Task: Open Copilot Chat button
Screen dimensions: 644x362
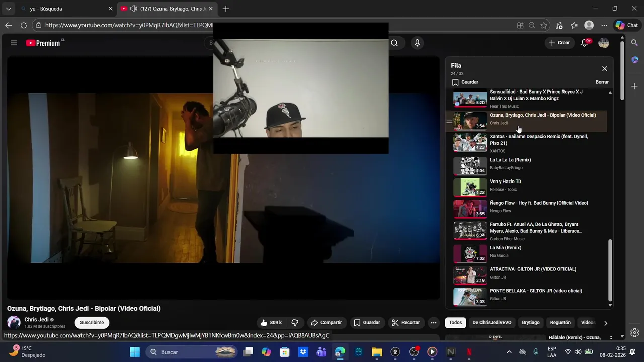Action: click(627, 25)
